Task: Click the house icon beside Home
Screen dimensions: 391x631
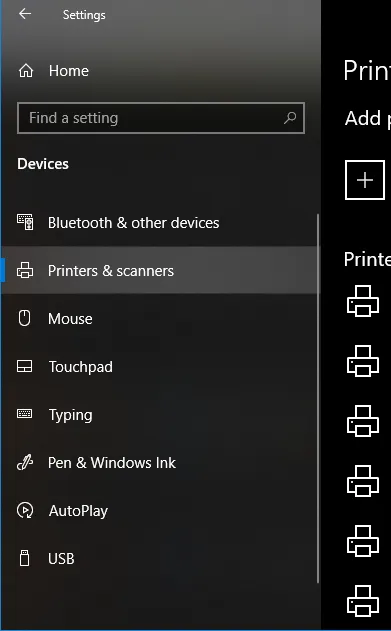Action: pos(26,71)
